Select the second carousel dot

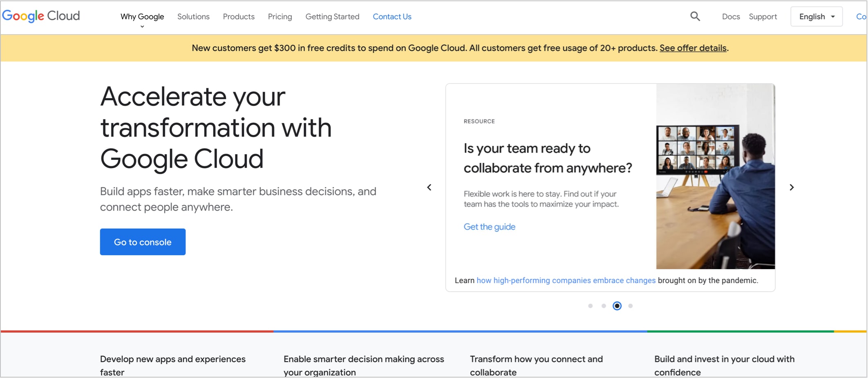click(604, 306)
